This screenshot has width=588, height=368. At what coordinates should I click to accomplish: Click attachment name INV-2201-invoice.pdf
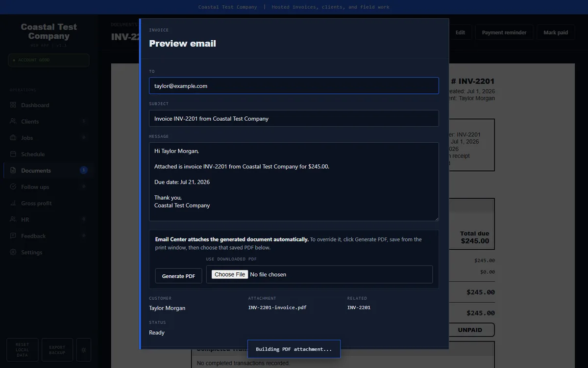pyautogui.click(x=277, y=308)
